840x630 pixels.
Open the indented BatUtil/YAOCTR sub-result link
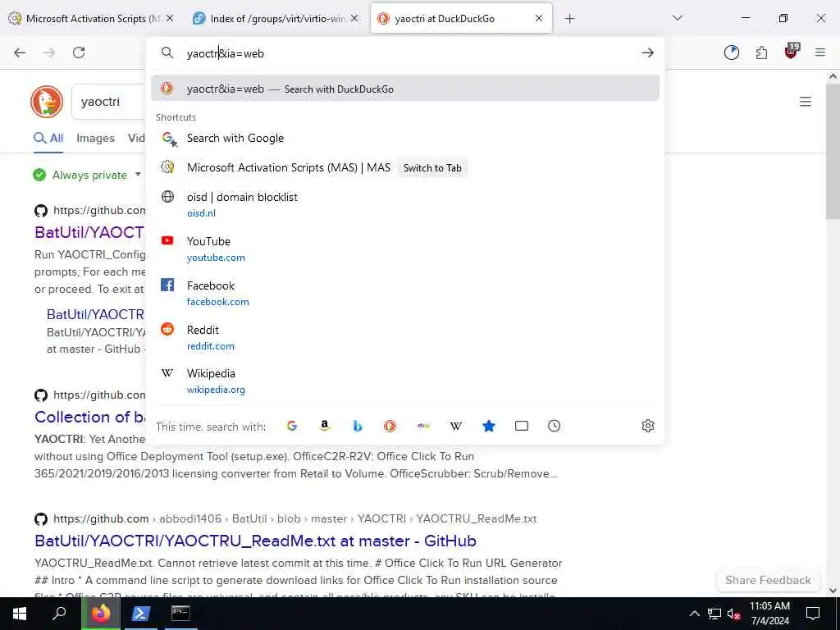tap(95, 314)
